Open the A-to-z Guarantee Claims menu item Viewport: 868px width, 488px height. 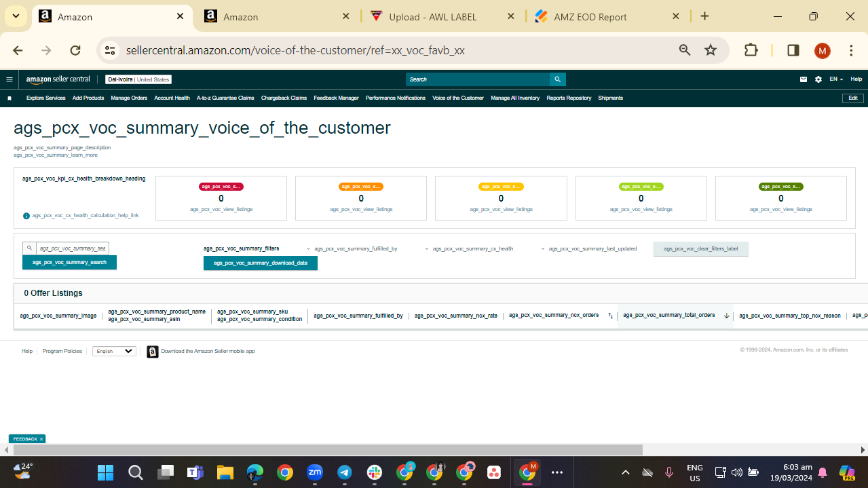pos(225,98)
